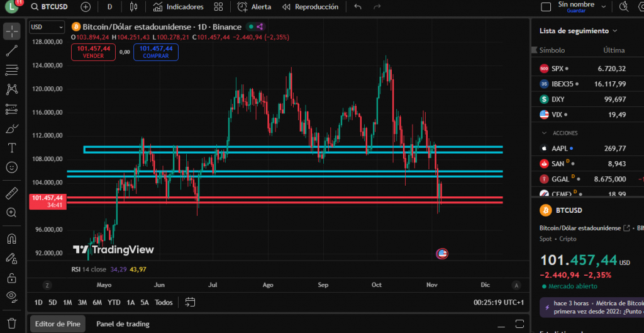Hide all drawings with eye icon
This screenshot has height=333, width=644.
[x=11, y=296]
